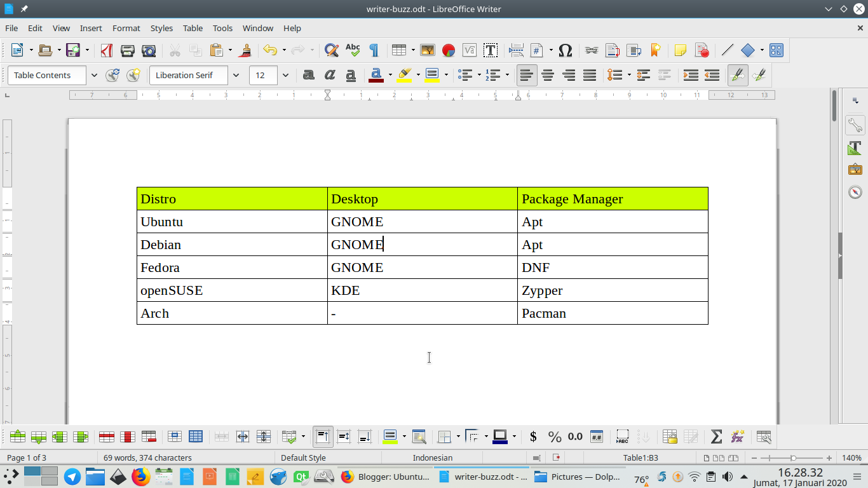Open sidebar Properties wrench icon
The height and width of the screenshot is (488, 868).
click(855, 125)
